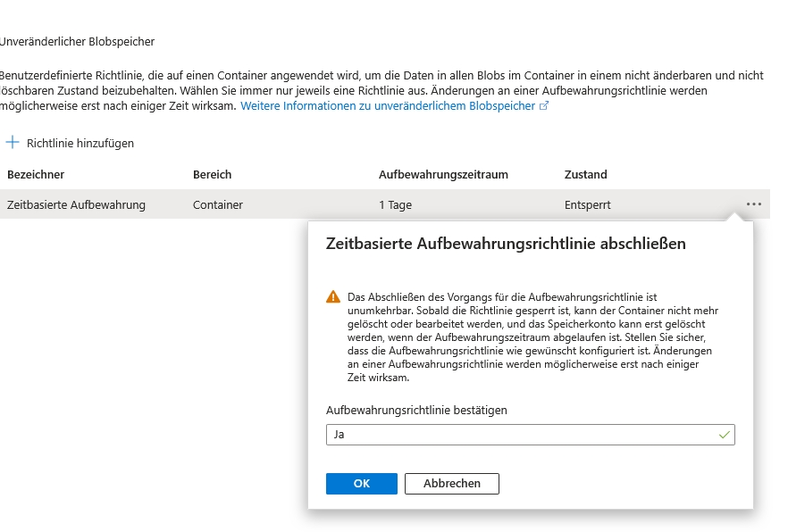788x532 pixels.
Task: Cancel the dialog with Abbrechen
Action: point(451,484)
